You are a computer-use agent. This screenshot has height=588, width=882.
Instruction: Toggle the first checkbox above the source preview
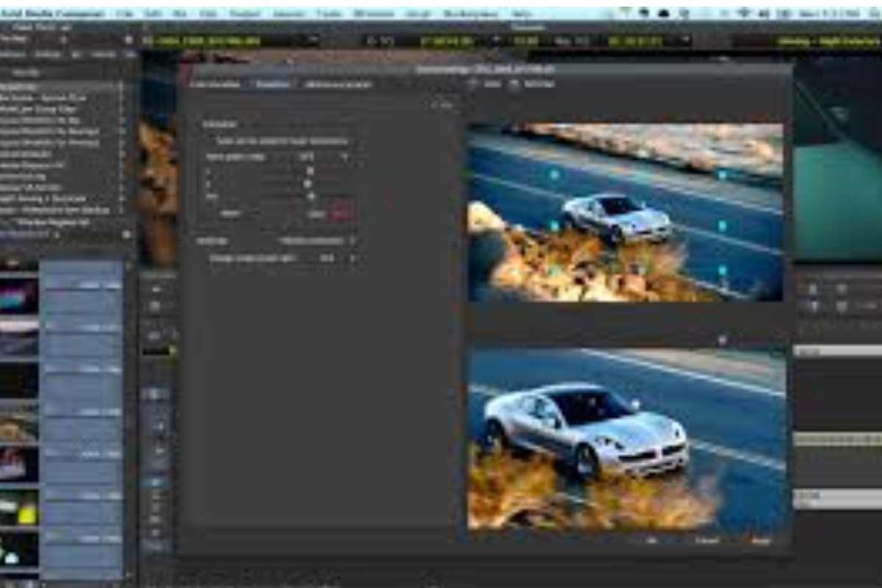point(473,85)
